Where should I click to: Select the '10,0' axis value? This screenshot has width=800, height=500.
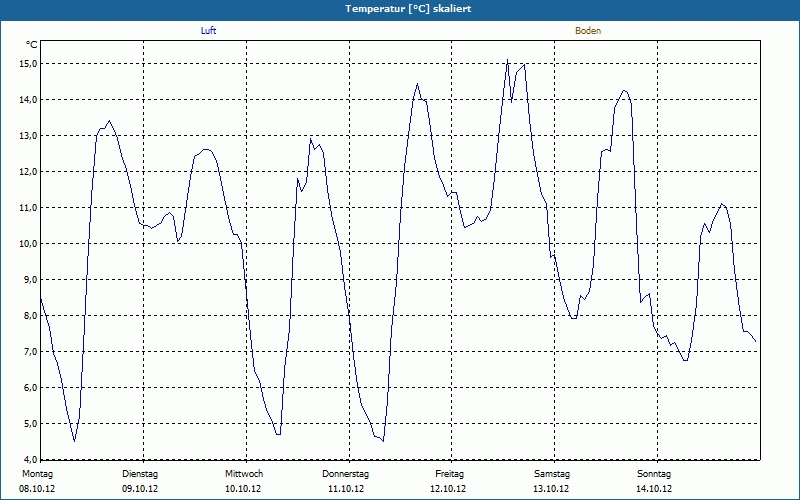coord(29,243)
